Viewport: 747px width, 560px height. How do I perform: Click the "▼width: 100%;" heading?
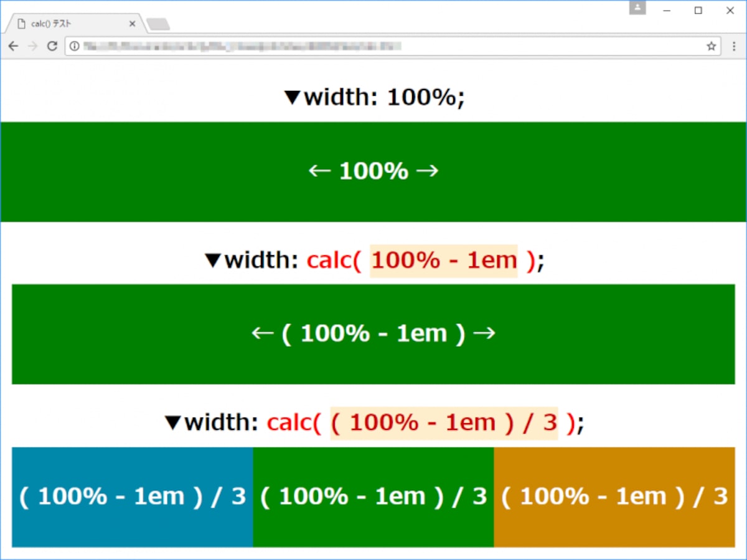tap(374, 98)
